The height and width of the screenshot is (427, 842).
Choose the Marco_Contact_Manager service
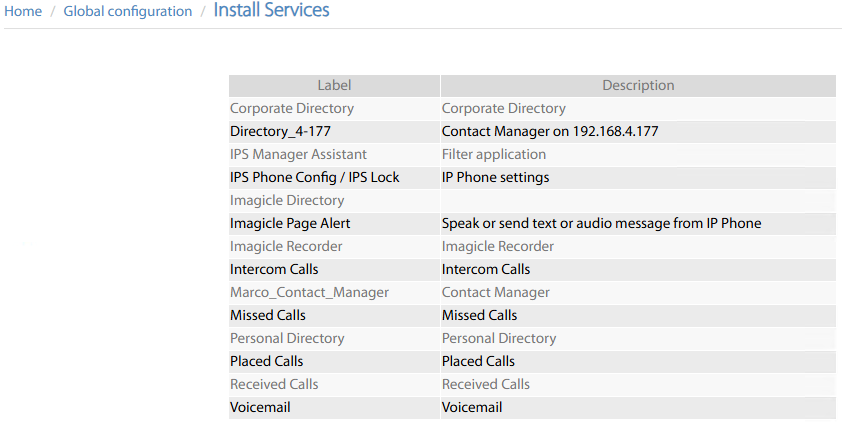(x=309, y=292)
